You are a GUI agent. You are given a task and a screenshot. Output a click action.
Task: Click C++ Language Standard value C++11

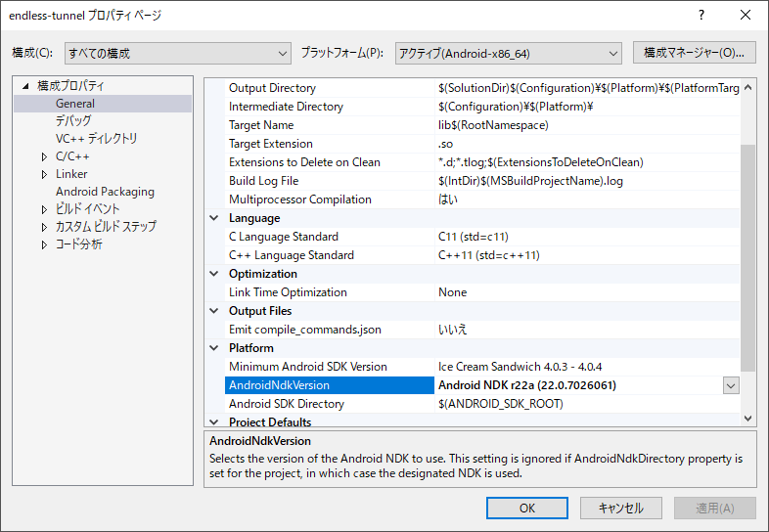(488, 255)
